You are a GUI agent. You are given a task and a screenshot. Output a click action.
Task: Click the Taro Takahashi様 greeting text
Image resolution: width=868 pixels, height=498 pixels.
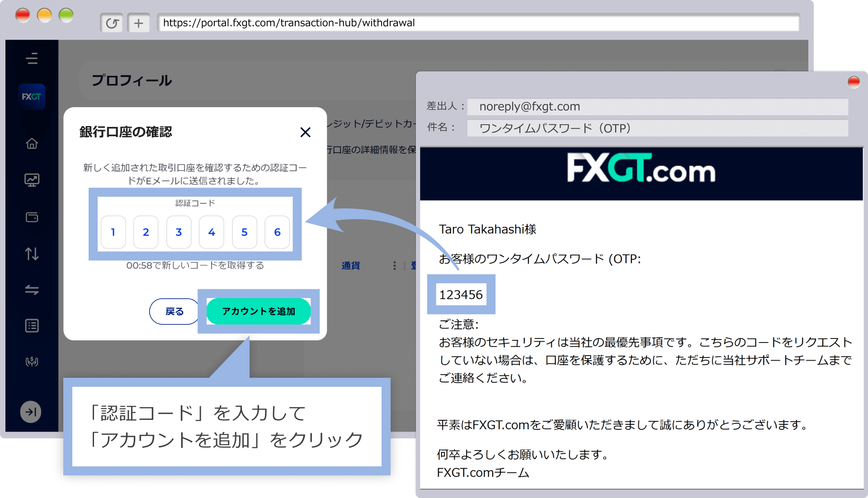[487, 230]
